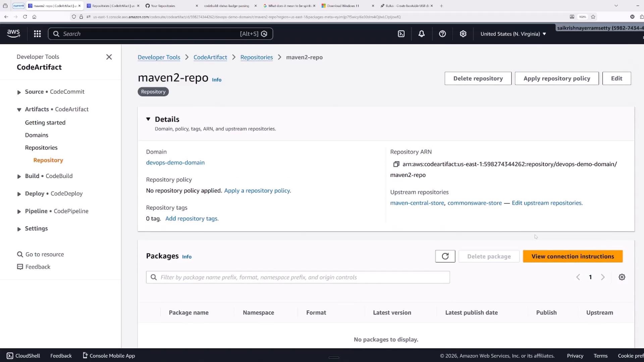Click Add repository tags link
The image size is (644, 362).
[x=192, y=219]
